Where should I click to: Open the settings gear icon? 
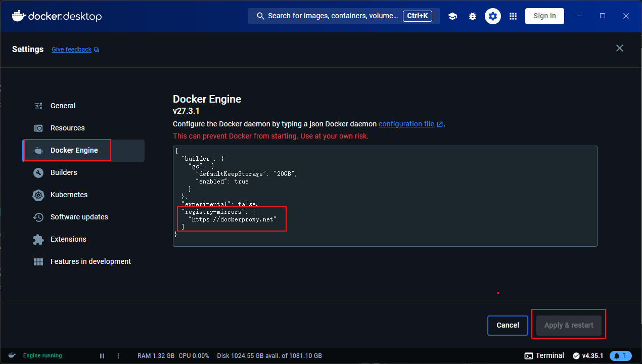coord(493,16)
